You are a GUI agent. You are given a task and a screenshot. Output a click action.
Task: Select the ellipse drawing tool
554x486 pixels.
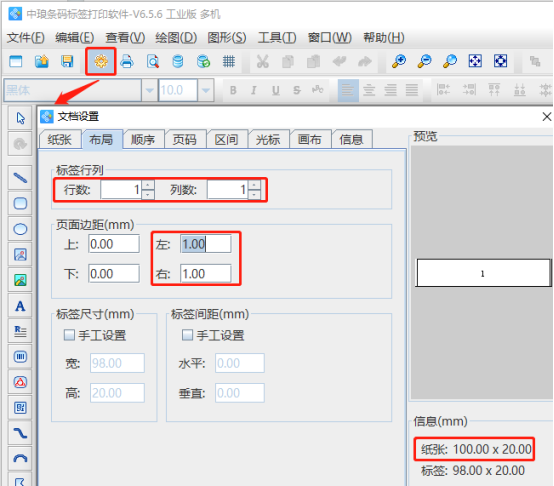[20, 229]
